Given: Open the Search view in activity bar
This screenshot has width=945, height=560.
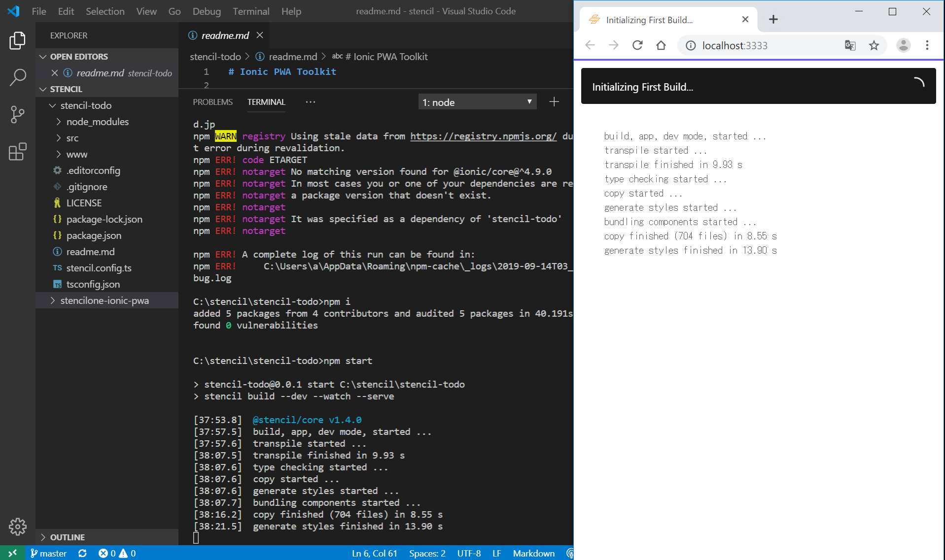Looking at the screenshot, I should pos(18,77).
